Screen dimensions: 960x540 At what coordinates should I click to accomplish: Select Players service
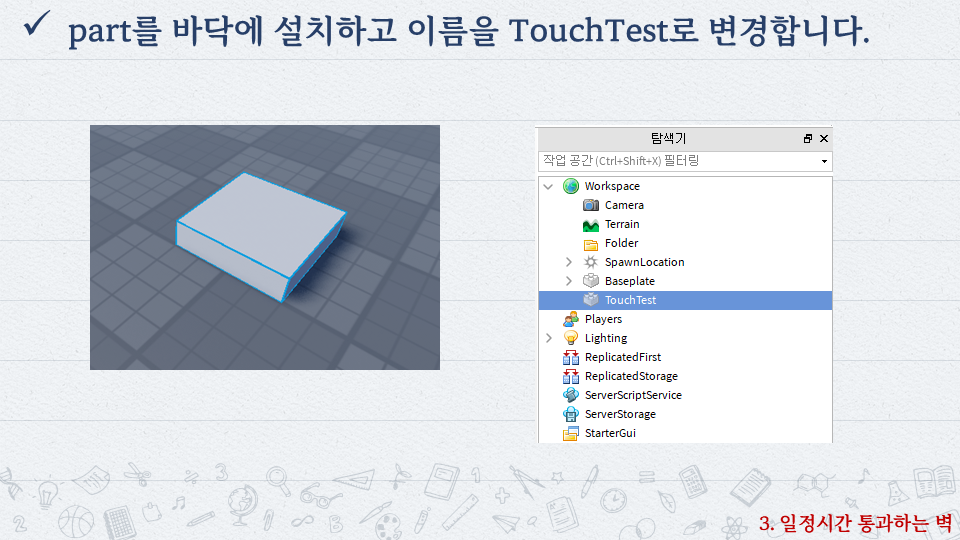click(x=603, y=319)
